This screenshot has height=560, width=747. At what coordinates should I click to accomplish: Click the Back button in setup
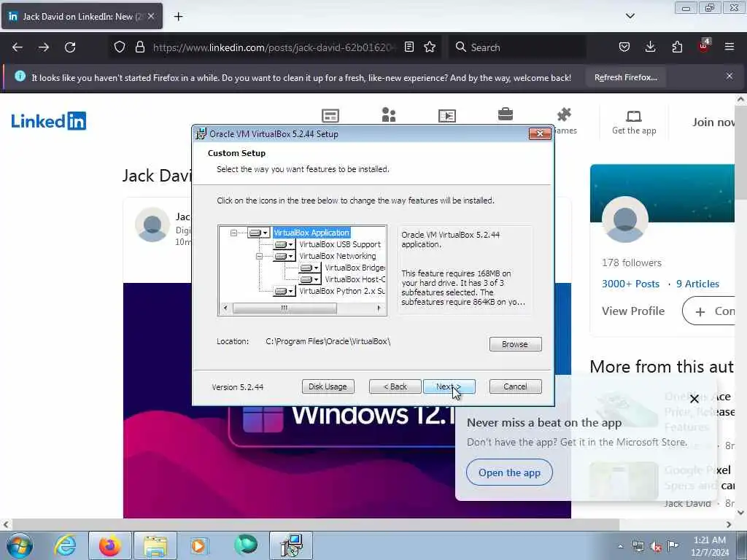coord(395,386)
